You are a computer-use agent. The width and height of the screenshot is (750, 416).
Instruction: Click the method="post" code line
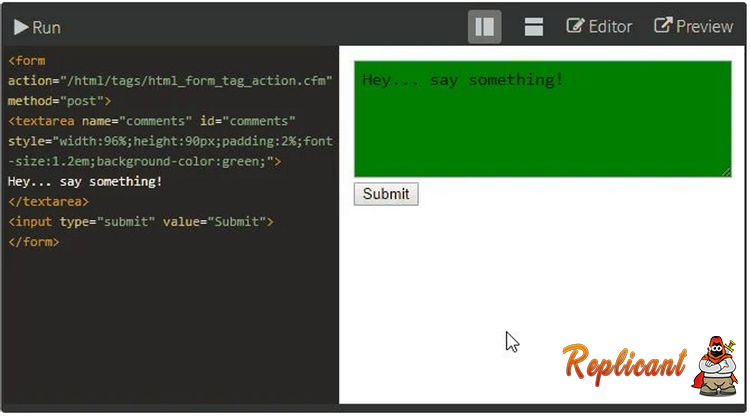point(59,101)
